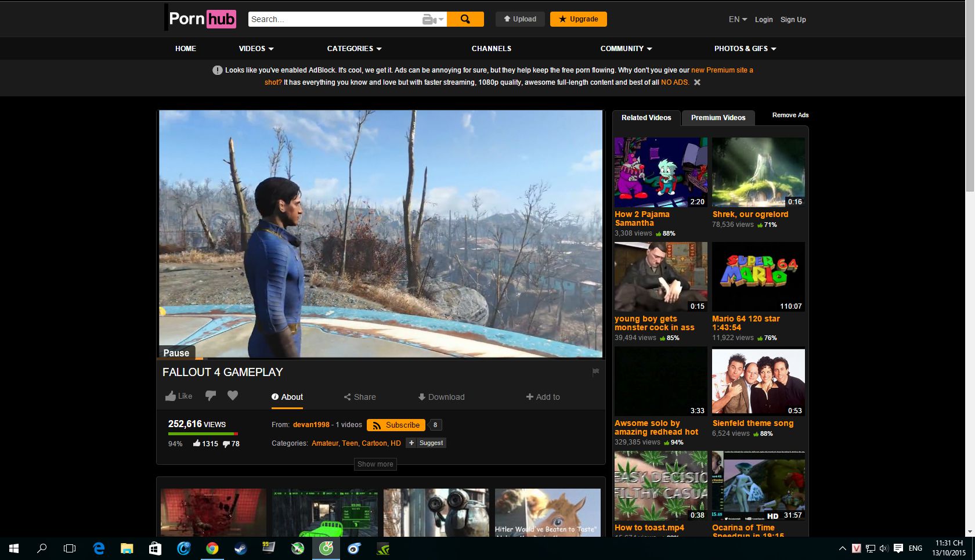Viewport: 975px width, 560px height.
Task: Open the Sienfeld theme song thumbnail
Action: [758, 381]
